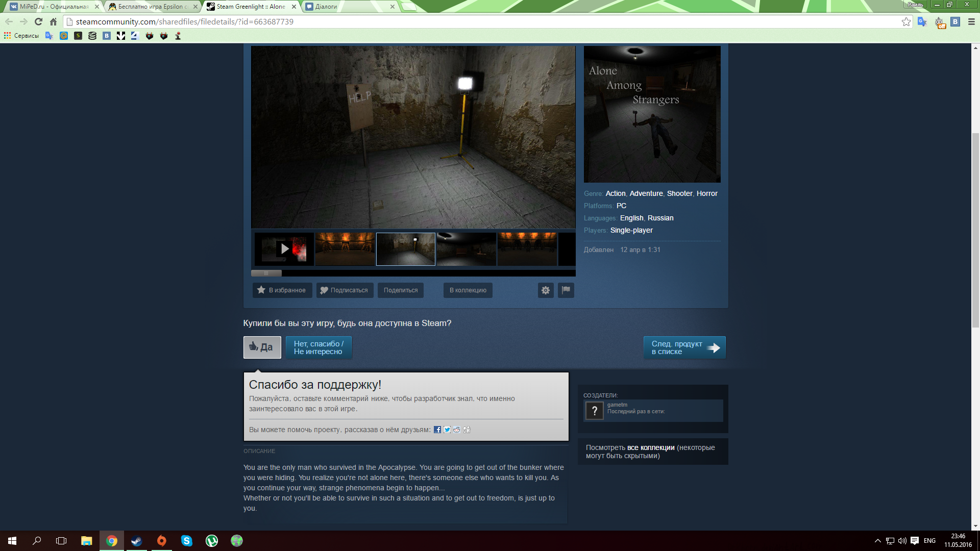Open Task View on taskbar
This screenshot has width=980, height=551.
pyautogui.click(x=61, y=541)
